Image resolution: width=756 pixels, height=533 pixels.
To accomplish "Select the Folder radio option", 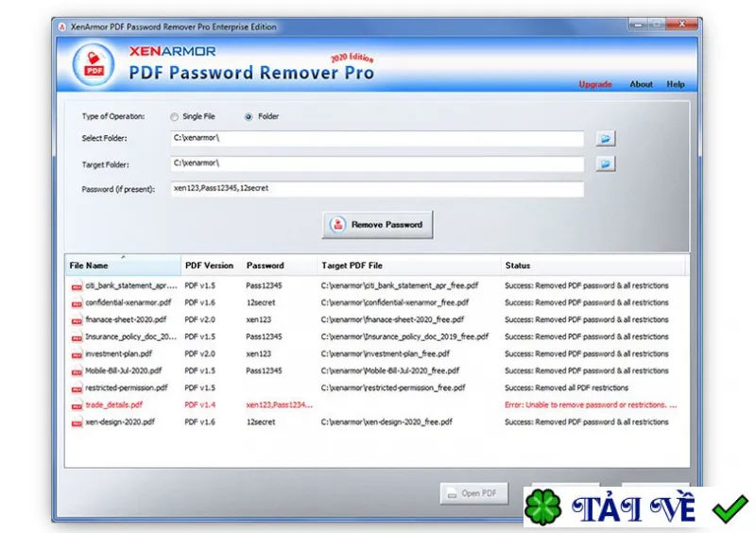I will pyautogui.click(x=249, y=117).
